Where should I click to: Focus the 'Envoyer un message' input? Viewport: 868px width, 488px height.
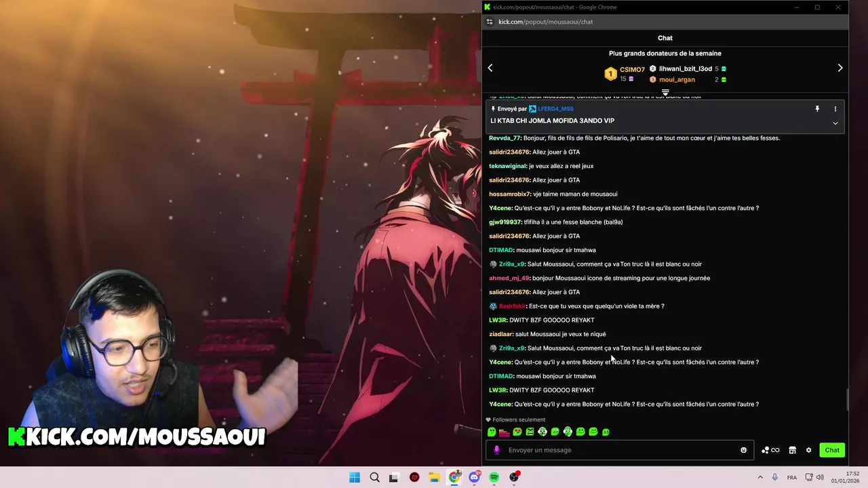pyautogui.click(x=619, y=450)
